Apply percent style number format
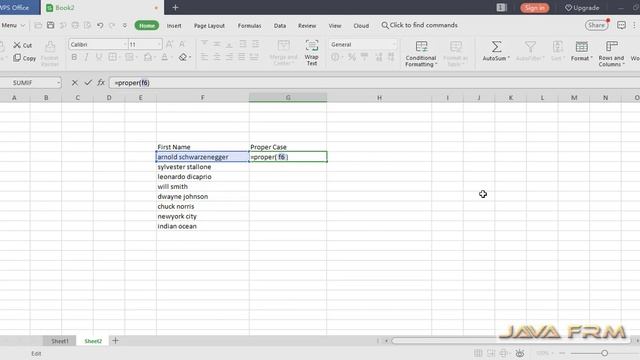 pyautogui.click(x=351, y=58)
